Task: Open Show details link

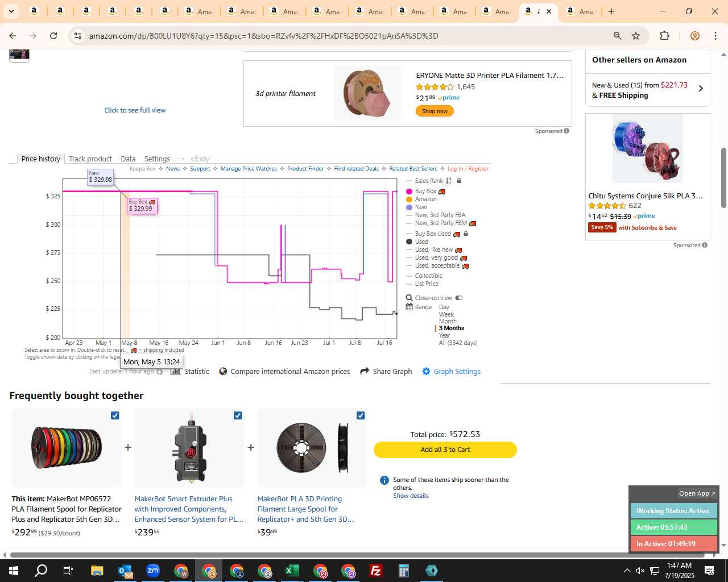Action: click(411, 496)
